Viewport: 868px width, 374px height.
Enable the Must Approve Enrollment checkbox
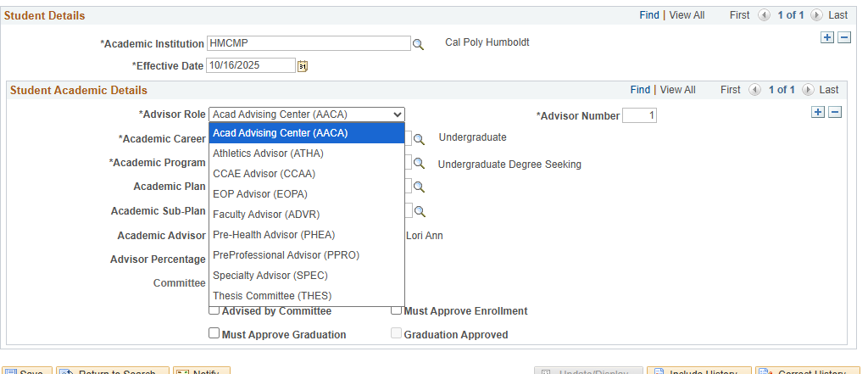click(396, 310)
